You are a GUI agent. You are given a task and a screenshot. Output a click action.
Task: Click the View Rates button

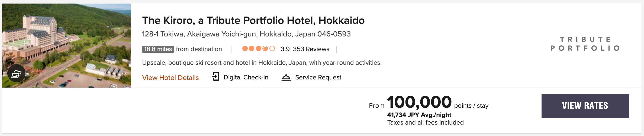click(x=585, y=106)
